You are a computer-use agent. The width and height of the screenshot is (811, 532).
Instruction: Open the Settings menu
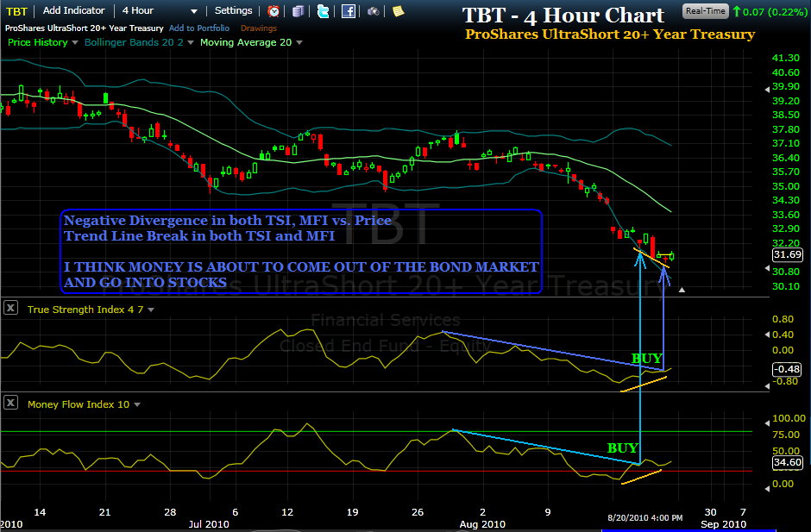tap(233, 11)
